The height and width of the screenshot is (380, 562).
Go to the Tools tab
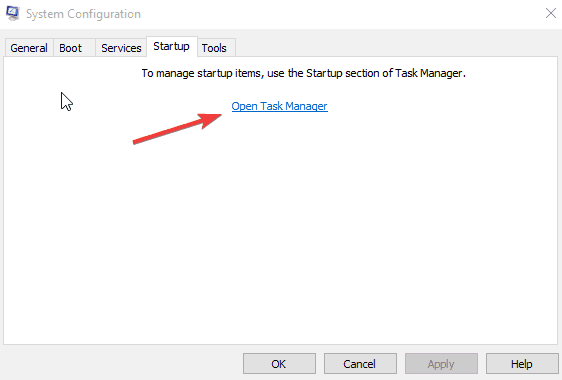pos(216,48)
